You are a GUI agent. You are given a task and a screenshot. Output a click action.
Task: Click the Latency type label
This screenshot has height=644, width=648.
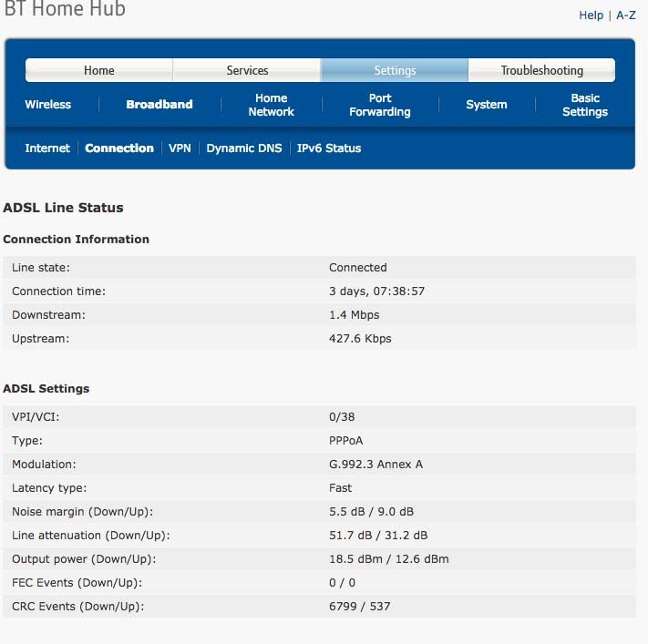pyautogui.click(x=49, y=488)
